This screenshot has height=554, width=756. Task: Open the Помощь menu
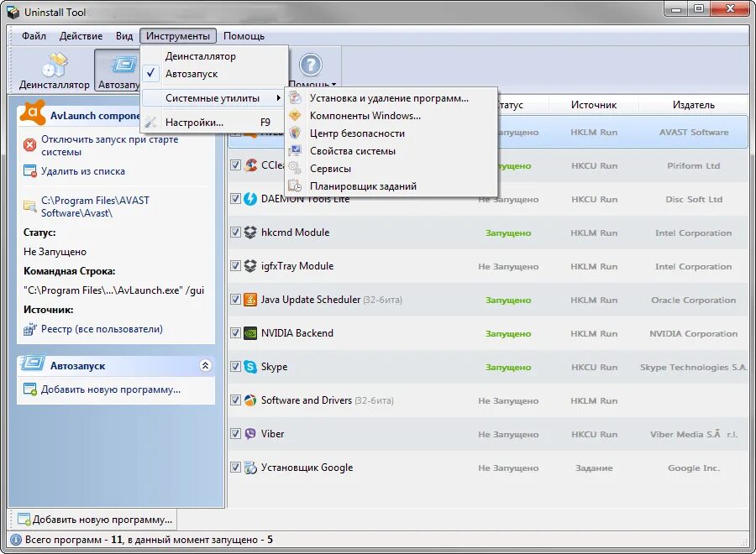(244, 36)
